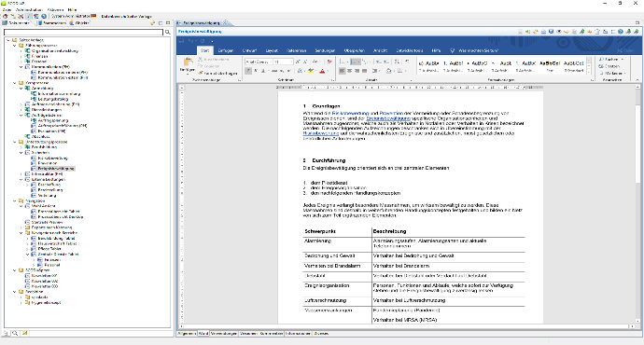Viewport: 644px width, 345px height.
Task: Select Ereignisbewältigung in the tree
Action: [56, 169]
